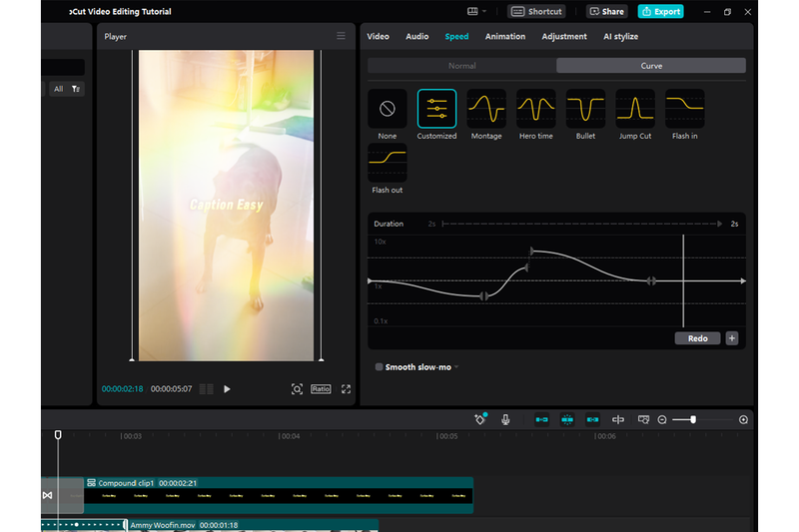Click the timeline zoom slider handle
Screen dimensions: 799x532
pos(693,420)
